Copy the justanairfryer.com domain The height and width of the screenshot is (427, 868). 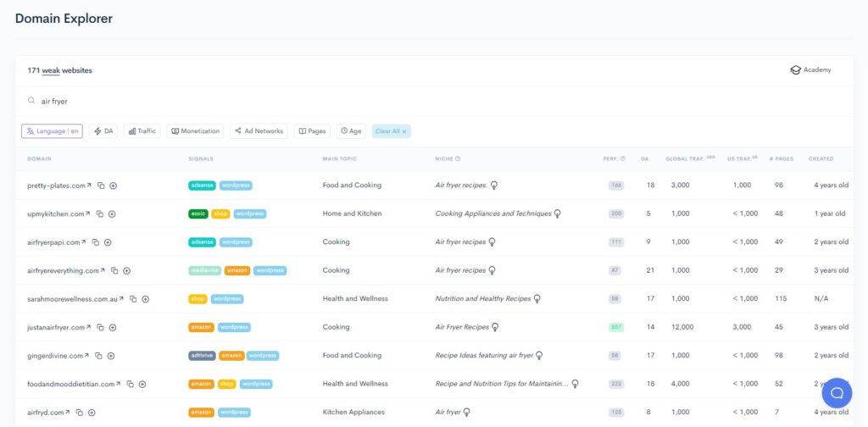coord(100,328)
